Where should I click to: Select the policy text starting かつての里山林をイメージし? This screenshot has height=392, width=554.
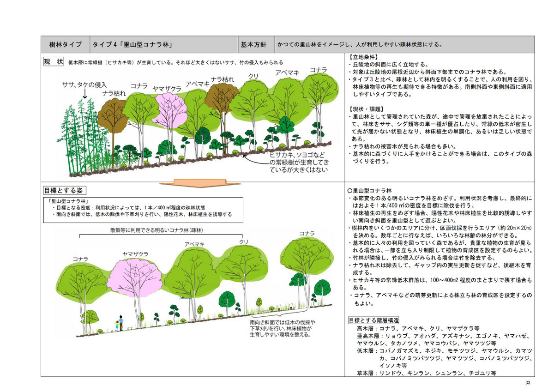(x=361, y=45)
